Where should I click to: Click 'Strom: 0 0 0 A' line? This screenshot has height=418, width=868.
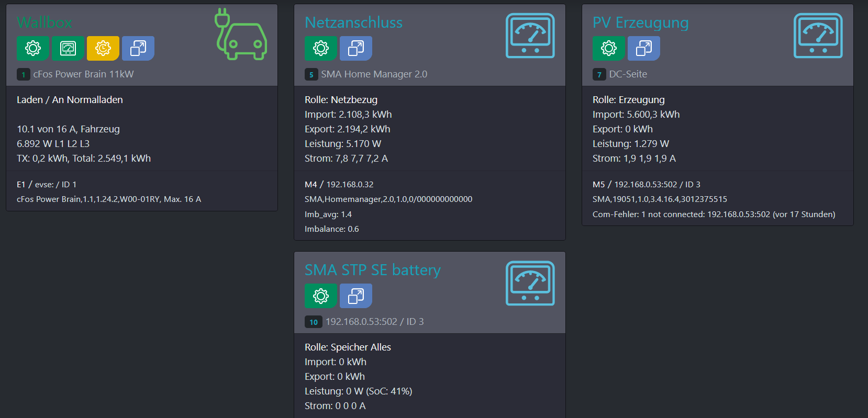click(x=335, y=406)
